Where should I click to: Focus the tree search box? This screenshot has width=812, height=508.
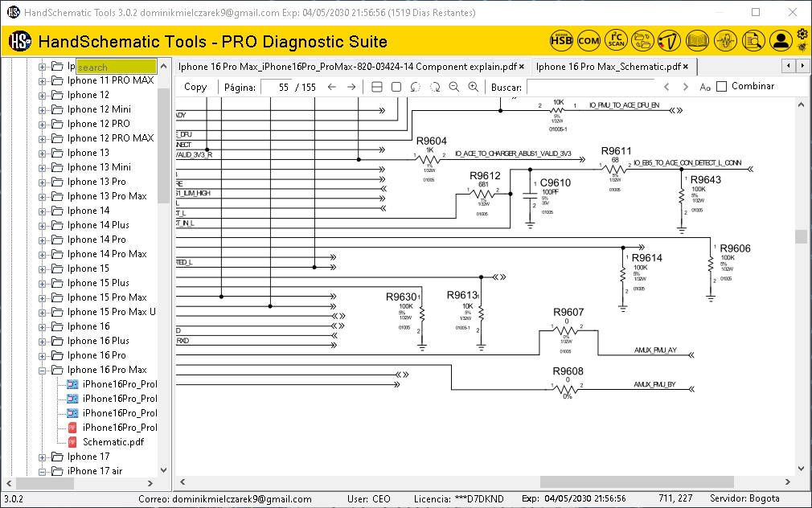click(x=116, y=67)
